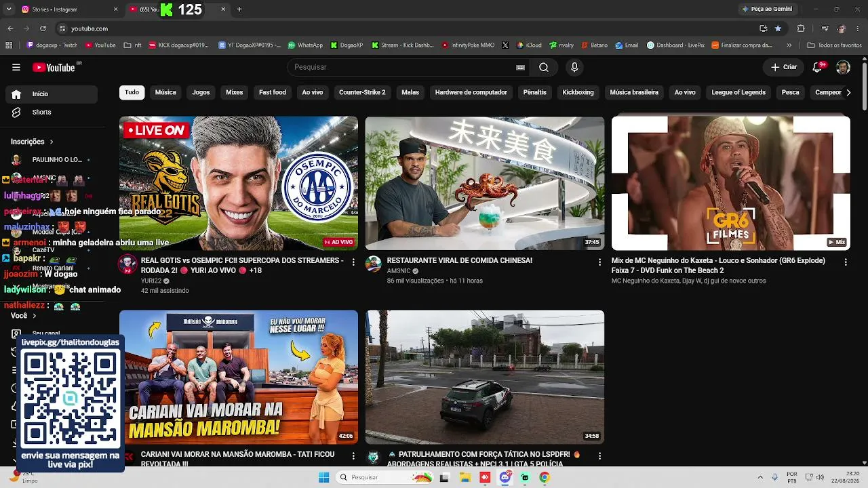Open the X bookmark icon
The width and height of the screenshot is (868, 488).
[505, 45]
